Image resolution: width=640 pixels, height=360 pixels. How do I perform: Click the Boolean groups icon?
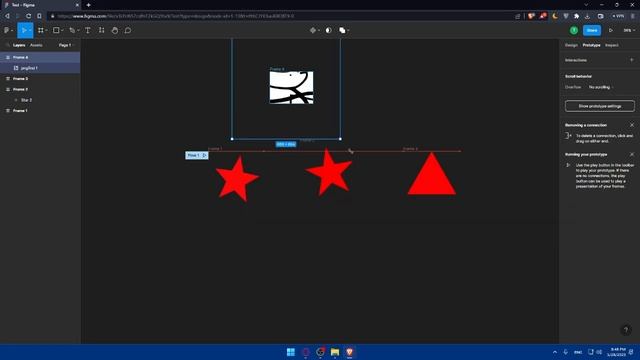(x=342, y=30)
